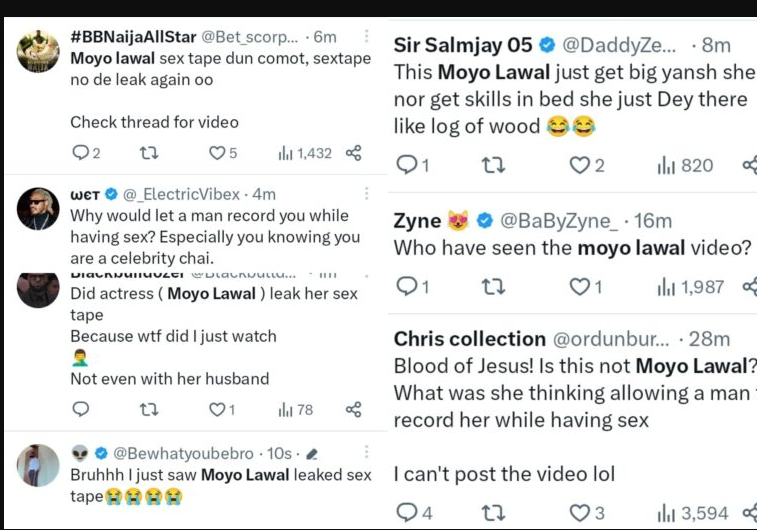Viewport: 757px width, 530px height.
Task: Like the #BBNaijaAllStar tweet with 5 likes
Action: click(x=217, y=153)
